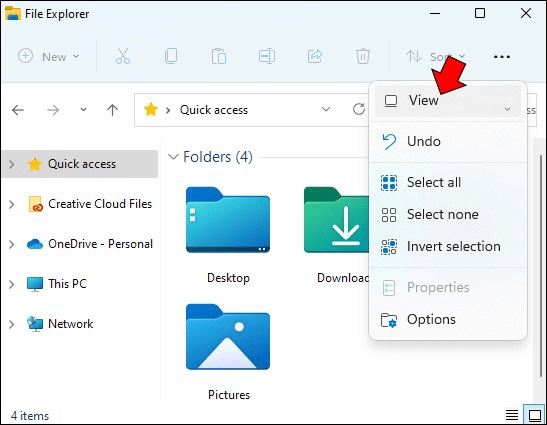Open the Desktop folder
The image size is (547, 425).
(x=228, y=235)
